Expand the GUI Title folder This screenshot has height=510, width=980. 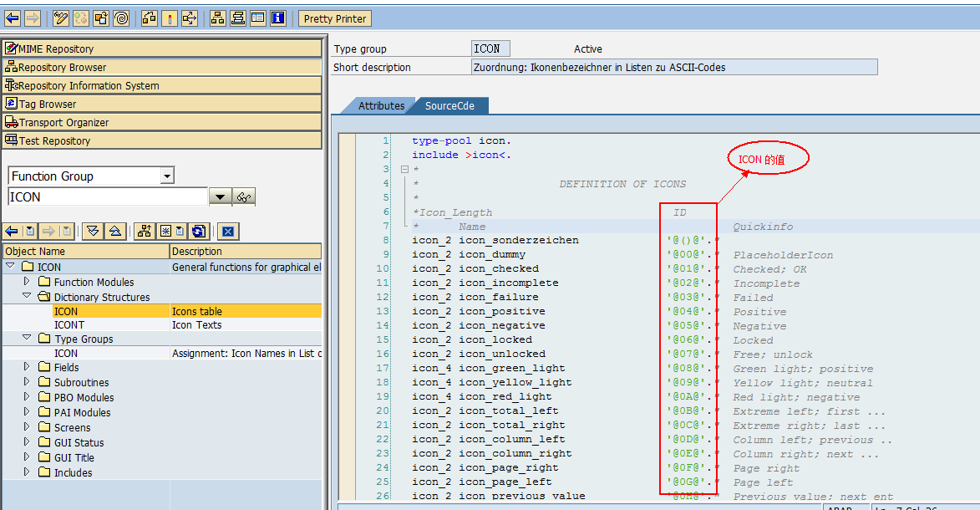[x=26, y=456]
